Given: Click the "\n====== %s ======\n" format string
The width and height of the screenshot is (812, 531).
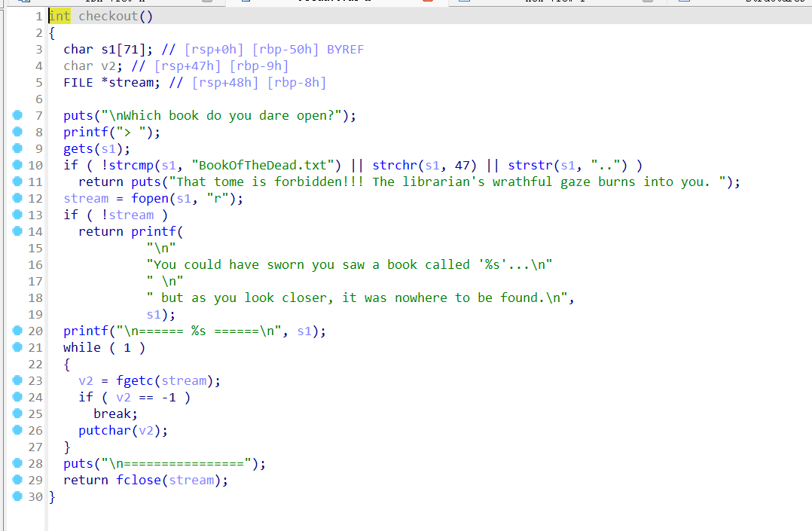Looking at the screenshot, I should coord(203,331).
